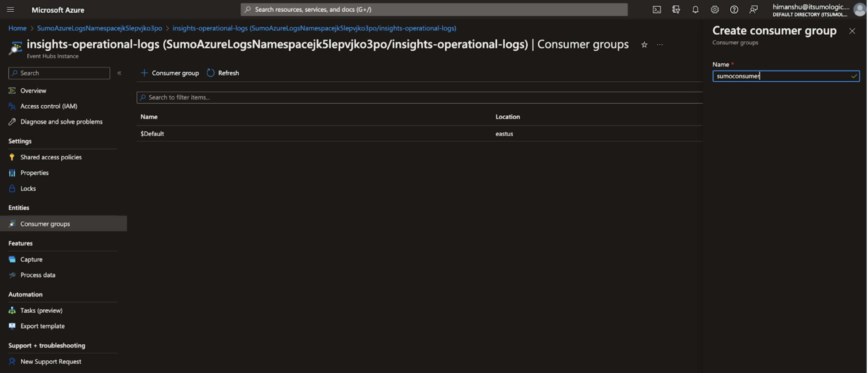The height and width of the screenshot is (373, 868).
Task: Open the Notifications bell
Action: [695, 9]
